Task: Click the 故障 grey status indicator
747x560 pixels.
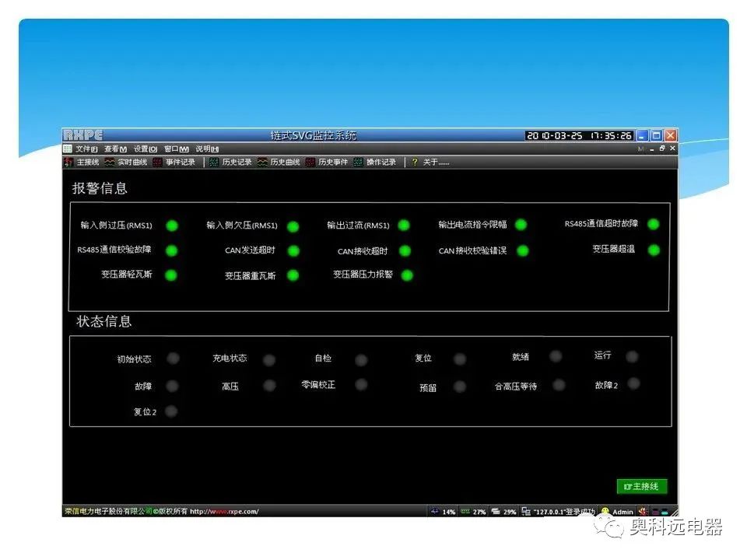Action: (172, 386)
